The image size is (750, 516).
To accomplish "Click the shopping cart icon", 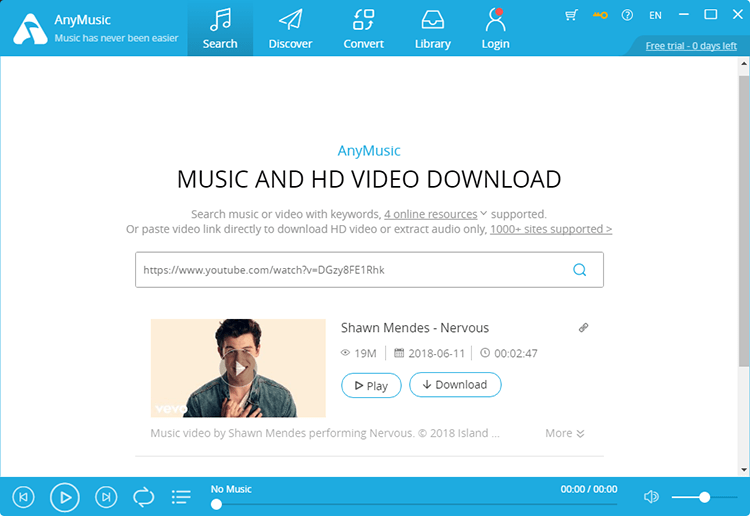I will click(571, 15).
